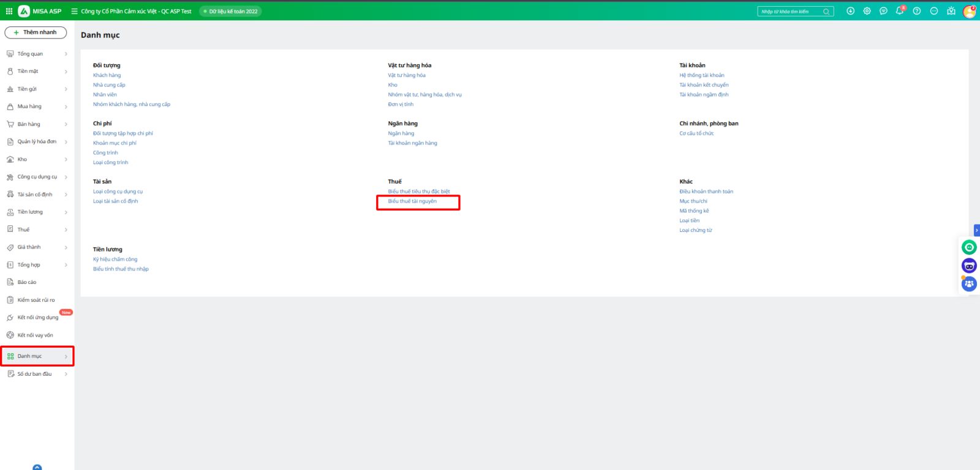The height and width of the screenshot is (470, 980).
Task: Click the help question mark icon
Action: click(x=916, y=11)
